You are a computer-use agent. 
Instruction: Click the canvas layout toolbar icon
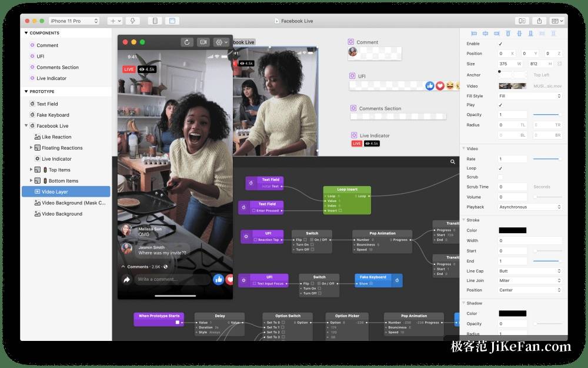click(x=172, y=21)
